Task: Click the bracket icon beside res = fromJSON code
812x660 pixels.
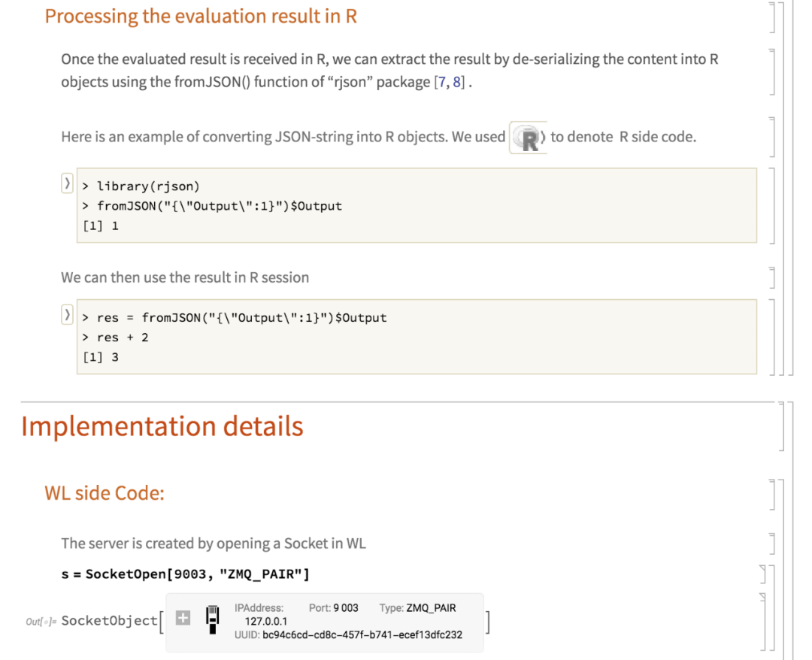Action: pos(68,315)
